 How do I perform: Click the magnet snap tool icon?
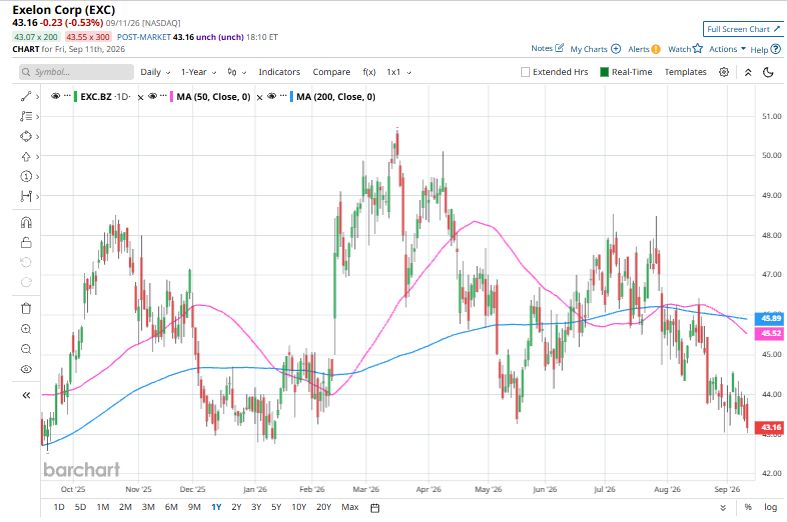pos(26,222)
